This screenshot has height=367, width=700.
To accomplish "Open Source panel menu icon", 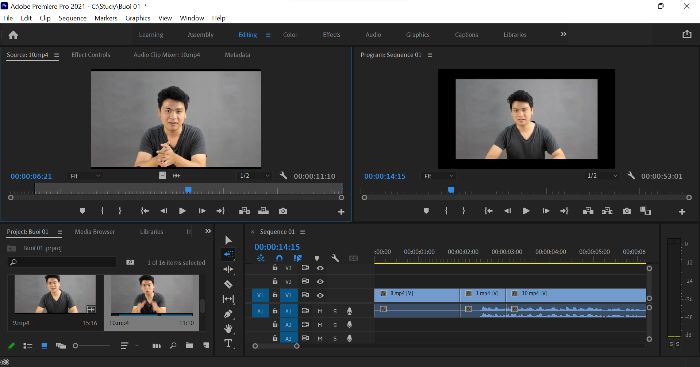I will tap(56, 55).
